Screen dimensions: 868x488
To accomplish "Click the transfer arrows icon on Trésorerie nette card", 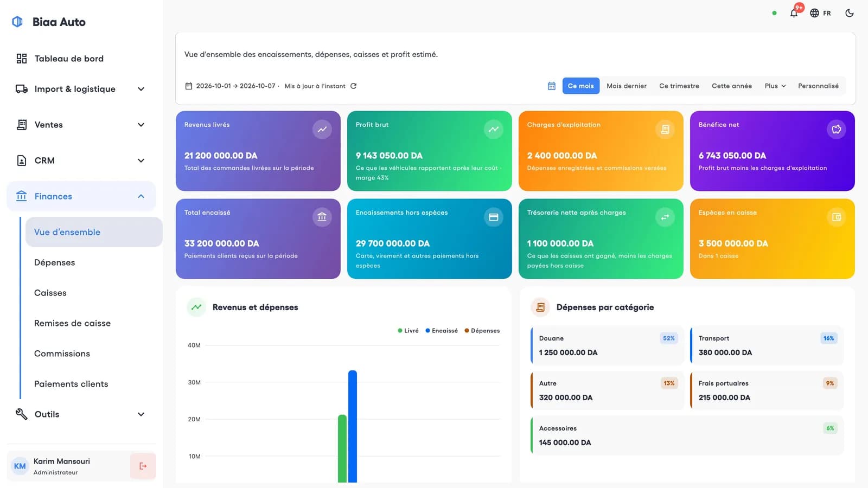I will pos(665,217).
